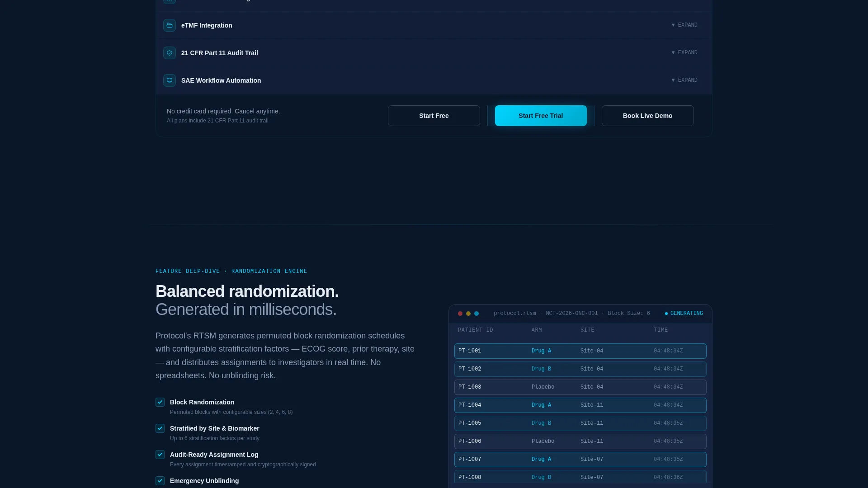Select the PT-1007 patient row
Screen dimensions: 868x488
(x=580, y=460)
